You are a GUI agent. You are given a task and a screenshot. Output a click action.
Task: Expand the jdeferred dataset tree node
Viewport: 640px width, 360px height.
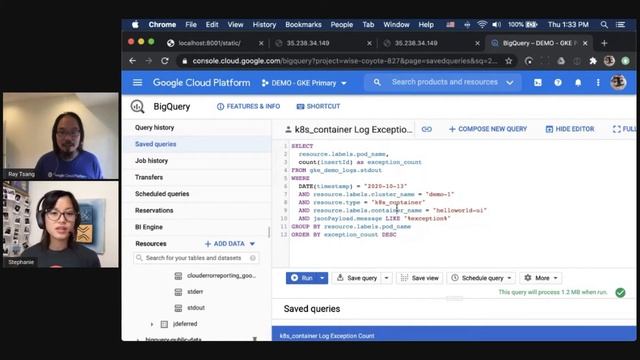[152, 324]
